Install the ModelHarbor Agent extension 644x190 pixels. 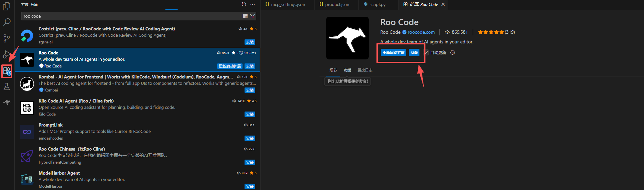250,186
